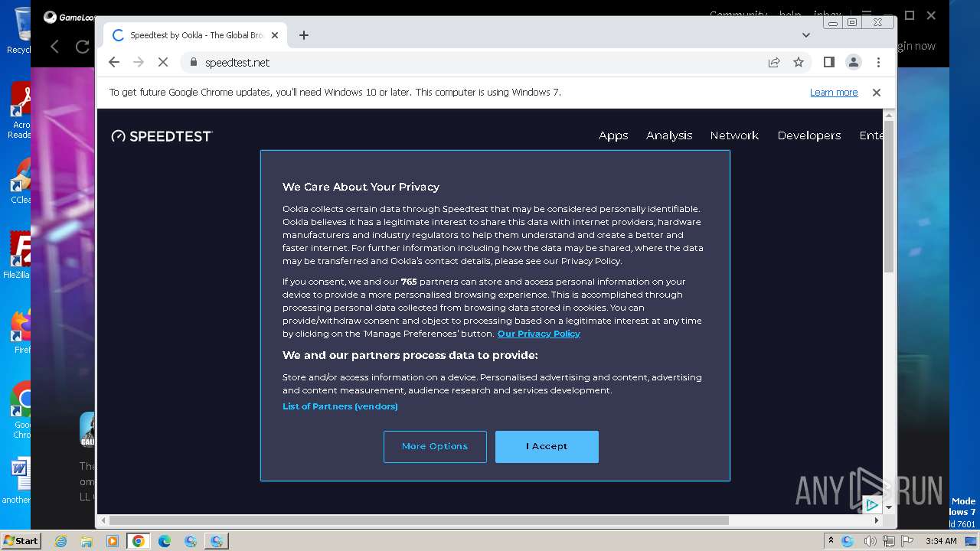
Task: Bookmark this tab with the star icon
Action: pyautogui.click(x=799, y=62)
